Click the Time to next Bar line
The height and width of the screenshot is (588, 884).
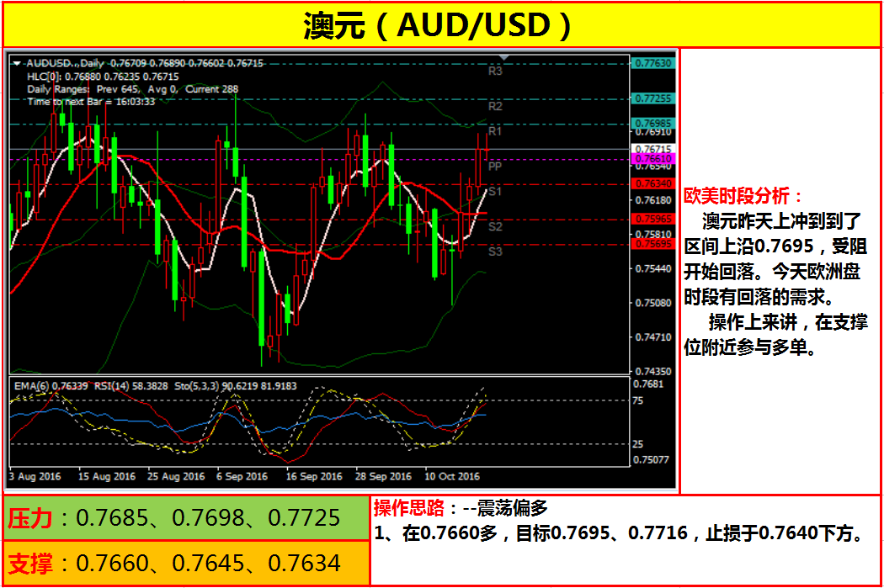click(91, 102)
